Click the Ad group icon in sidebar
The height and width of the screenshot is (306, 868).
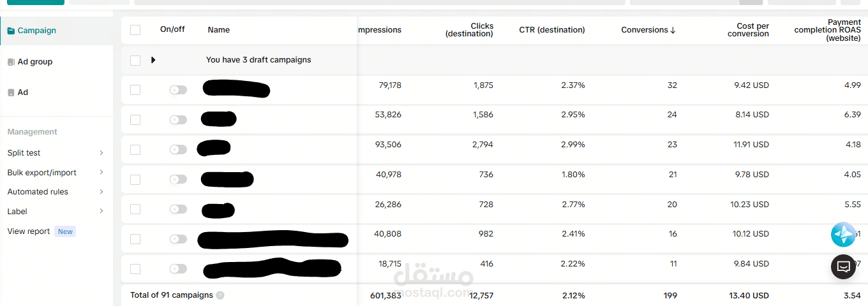click(11, 62)
